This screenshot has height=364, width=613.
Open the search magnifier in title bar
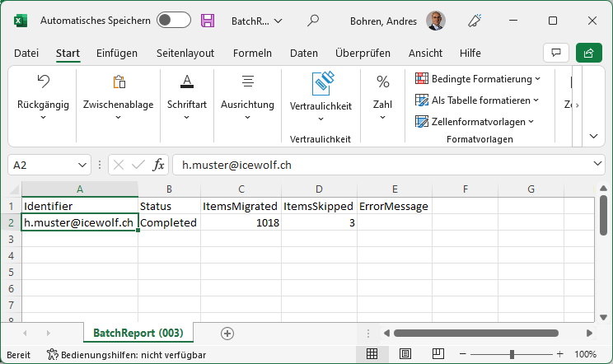pos(313,21)
